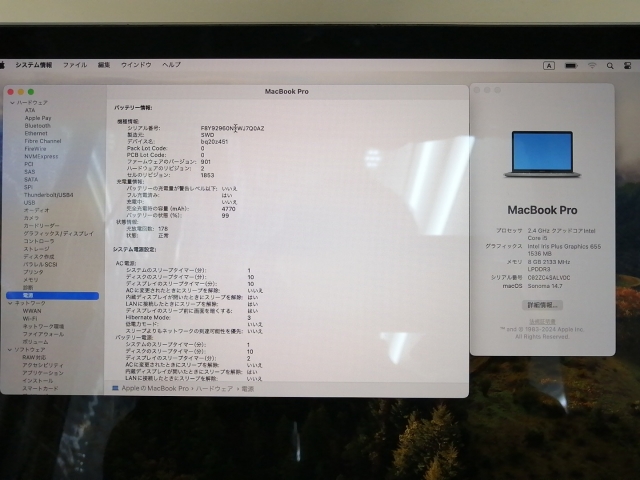Select USB in the sidebar
The image size is (640, 480).
(x=29, y=203)
